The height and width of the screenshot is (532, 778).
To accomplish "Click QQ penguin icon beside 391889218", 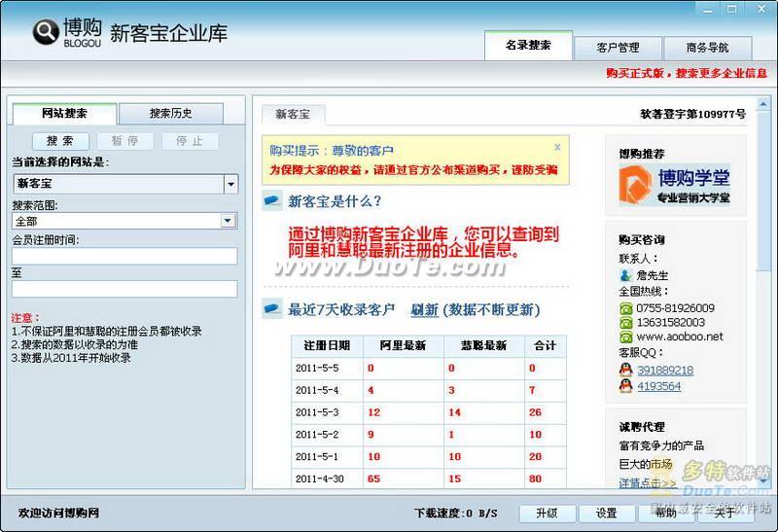I will pos(626,370).
